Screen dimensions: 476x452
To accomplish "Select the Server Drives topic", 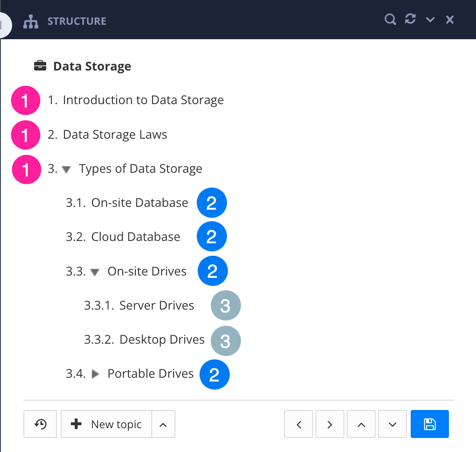I will pyautogui.click(x=156, y=306).
